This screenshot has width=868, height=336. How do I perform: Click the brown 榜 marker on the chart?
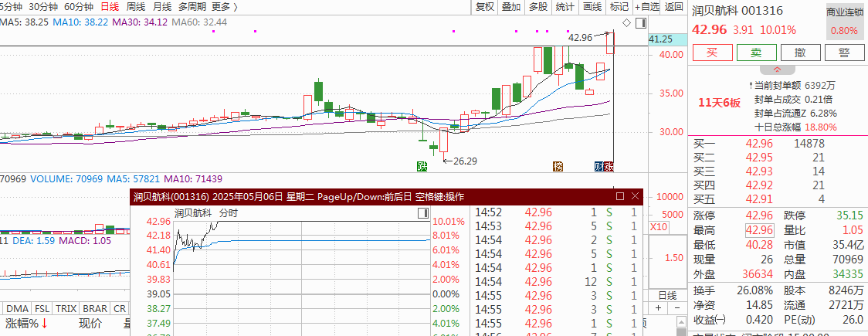[x=558, y=166]
